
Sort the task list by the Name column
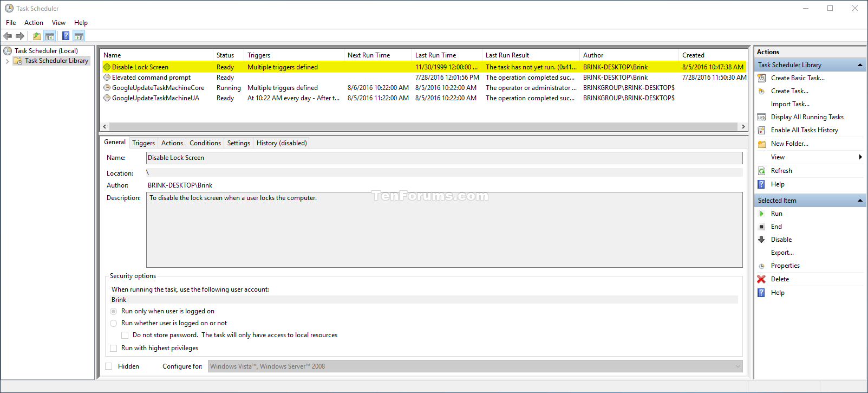click(157, 55)
